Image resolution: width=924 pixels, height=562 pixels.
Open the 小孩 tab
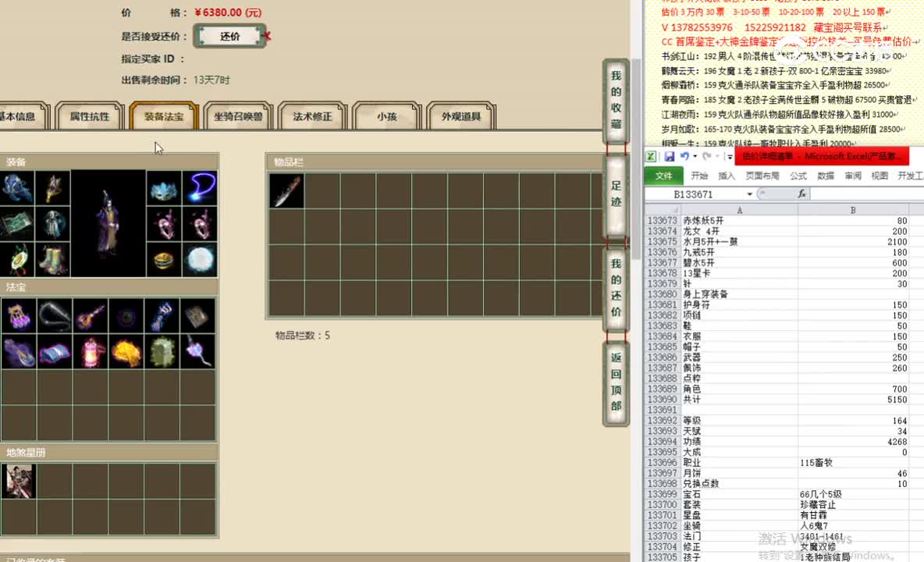[386, 116]
